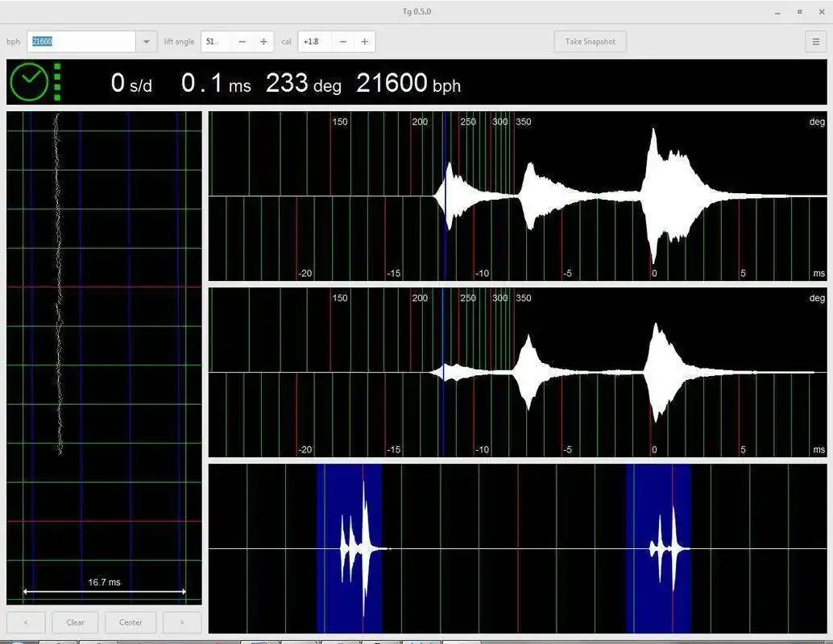
Task: Click the Center button under paperstrip
Action: [x=131, y=622]
